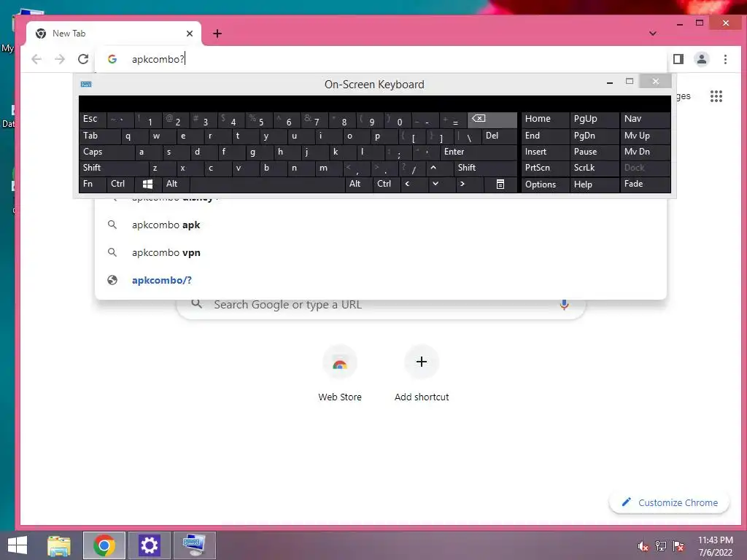Click the Windows logo key on keyboard
The image size is (747, 560).
coord(147,184)
